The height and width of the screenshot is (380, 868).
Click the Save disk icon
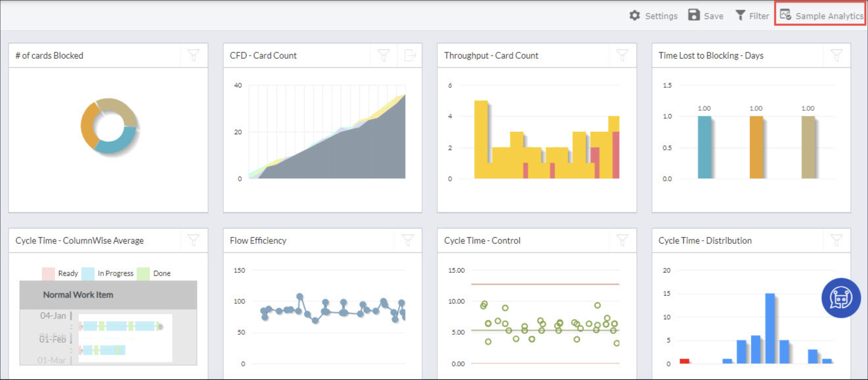(694, 15)
